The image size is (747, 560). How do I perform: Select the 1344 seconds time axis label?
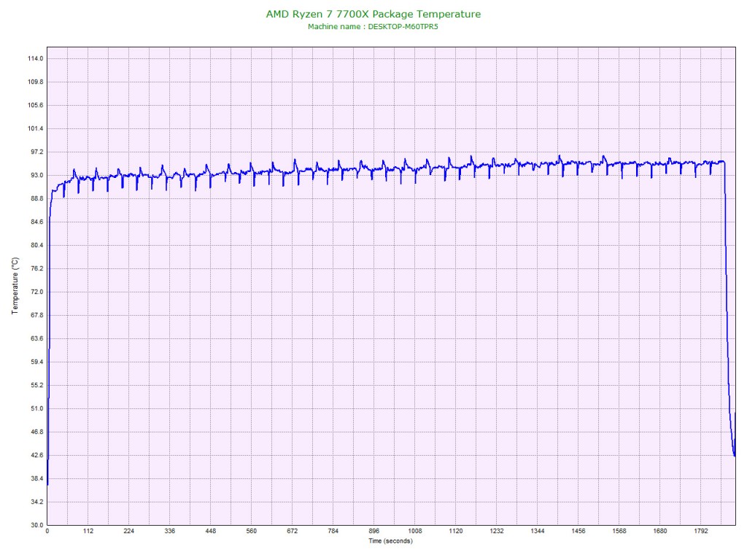538,532
